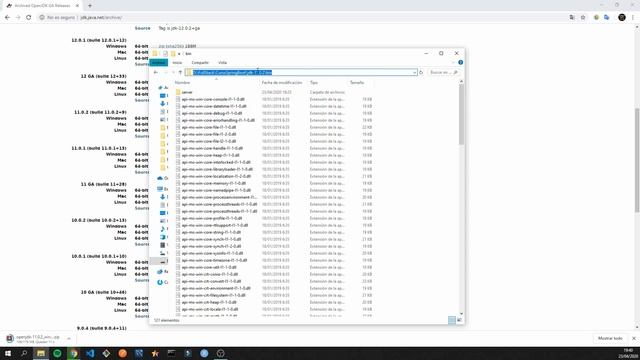Click the Chrome address bar URL

click(x=101, y=18)
